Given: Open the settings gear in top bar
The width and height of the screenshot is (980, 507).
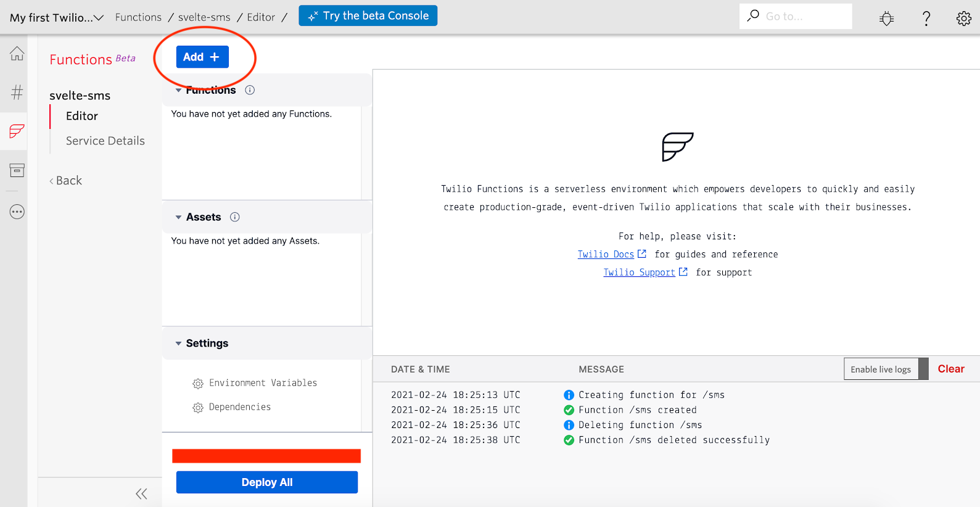Looking at the screenshot, I should point(963,19).
